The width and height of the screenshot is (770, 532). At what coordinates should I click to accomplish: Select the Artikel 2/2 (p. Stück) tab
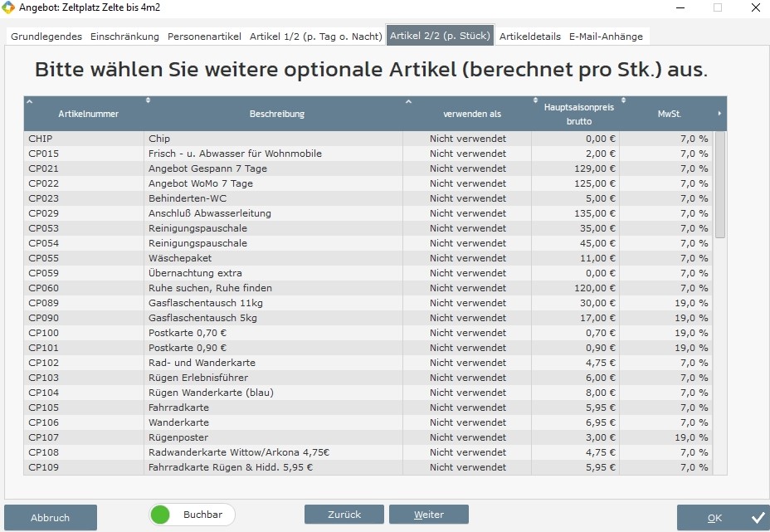point(440,36)
